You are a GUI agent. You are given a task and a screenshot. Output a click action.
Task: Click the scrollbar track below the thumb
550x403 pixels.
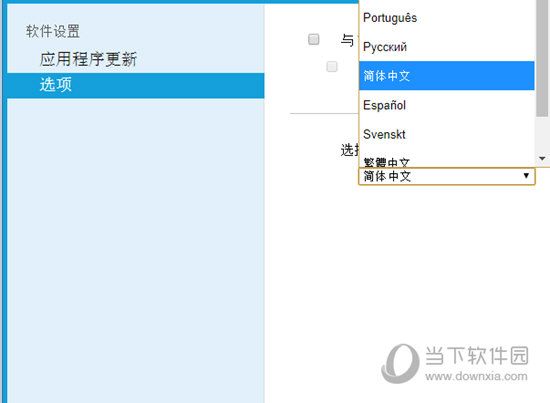(x=542, y=135)
